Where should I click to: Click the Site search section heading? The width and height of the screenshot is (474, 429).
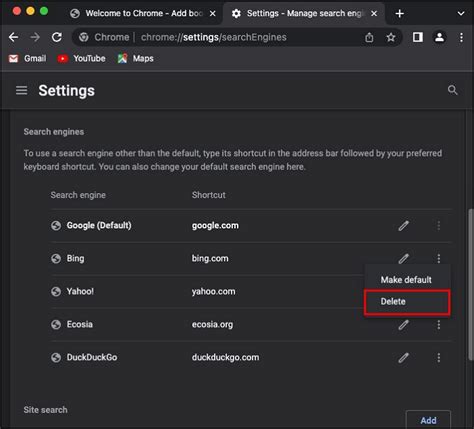coord(45,410)
